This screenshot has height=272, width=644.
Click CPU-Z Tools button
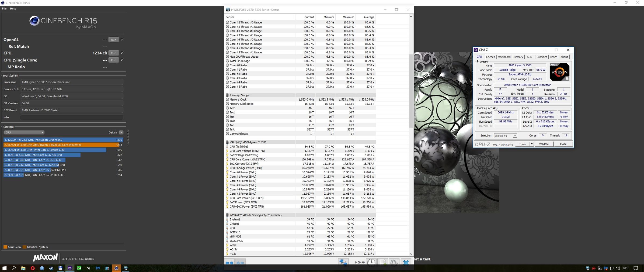[x=523, y=144]
